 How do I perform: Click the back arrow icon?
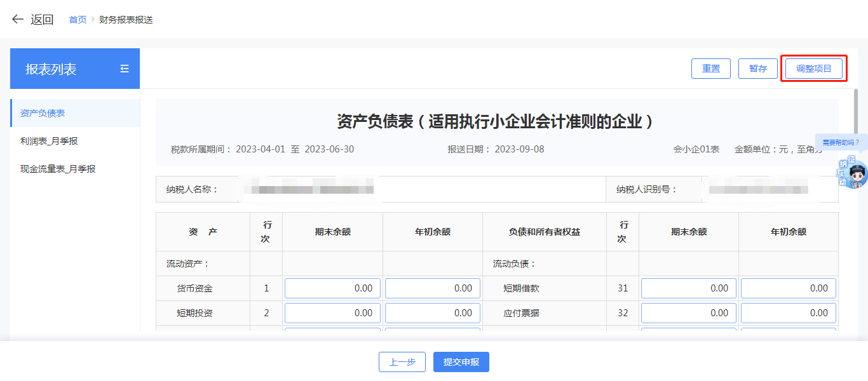(18, 20)
